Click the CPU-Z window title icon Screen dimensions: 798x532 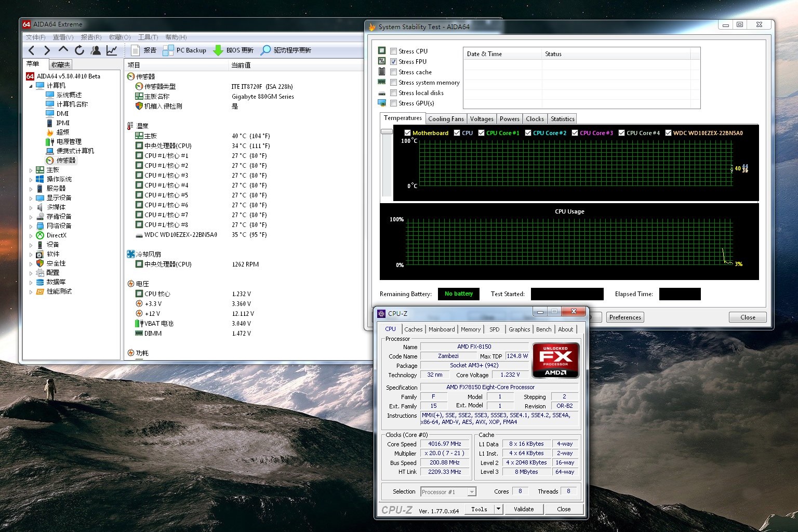coord(381,313)
